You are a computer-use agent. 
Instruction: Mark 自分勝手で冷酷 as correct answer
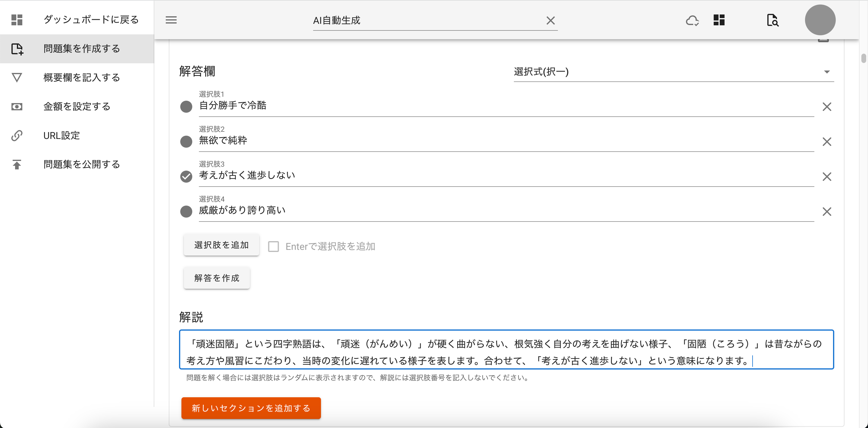[x=186, y=107]
